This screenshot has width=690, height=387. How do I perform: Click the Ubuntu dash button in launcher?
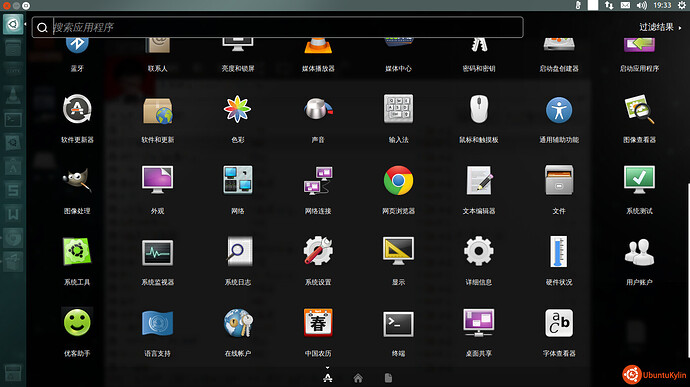pyautogui.click(x=13, y=24)
